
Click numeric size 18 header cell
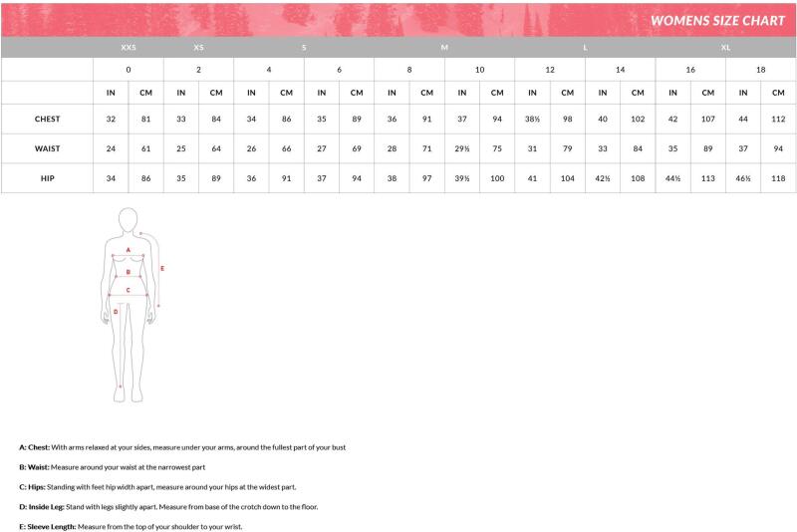point(760,70)
